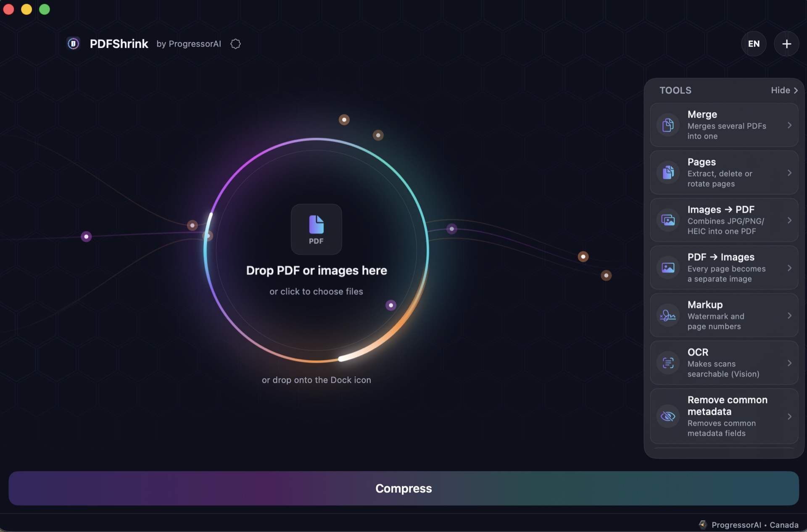The width and height of the screenshot is (807, 532).
Task: Click the Pages tool icon
Action: click(x=668, y=172)
